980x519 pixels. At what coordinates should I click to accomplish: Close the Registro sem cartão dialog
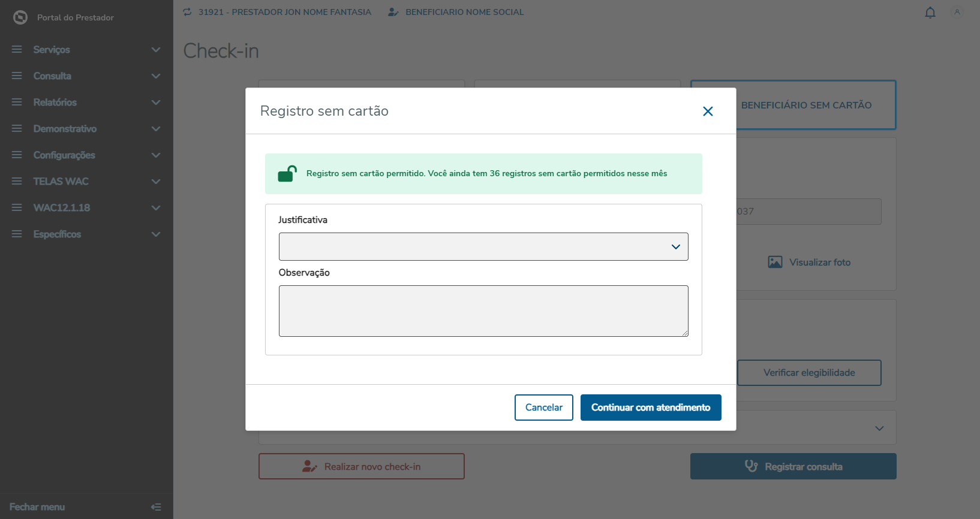[708, 111]
